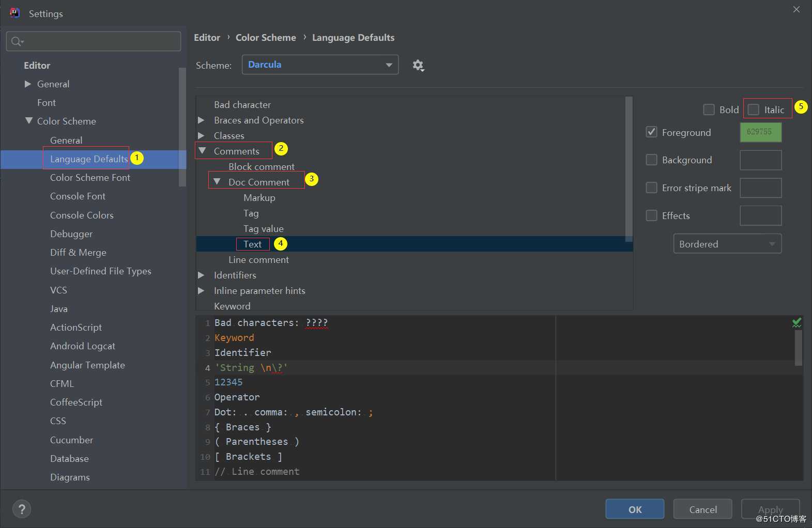The image size is (812, 528).
Task: Click the attribute list vertical scrollbar
Action: pyautogui.click(x=629, y=169)
